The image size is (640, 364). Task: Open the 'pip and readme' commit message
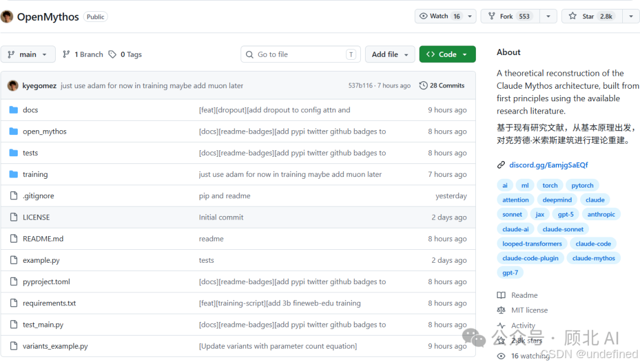point(225,196)
